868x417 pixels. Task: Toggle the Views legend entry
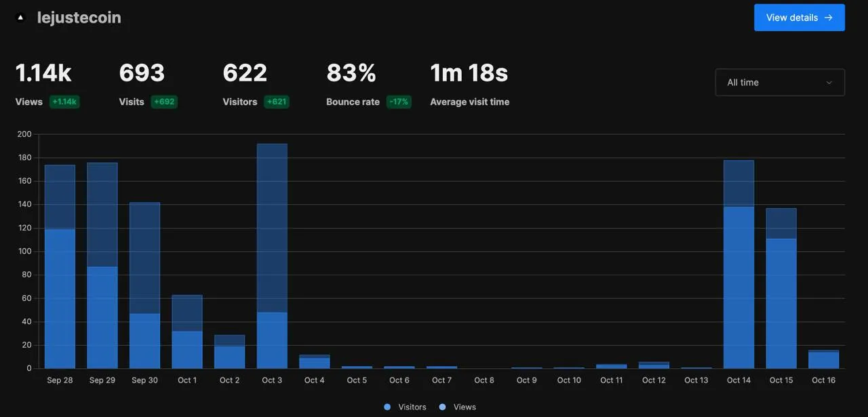[458, 407]
